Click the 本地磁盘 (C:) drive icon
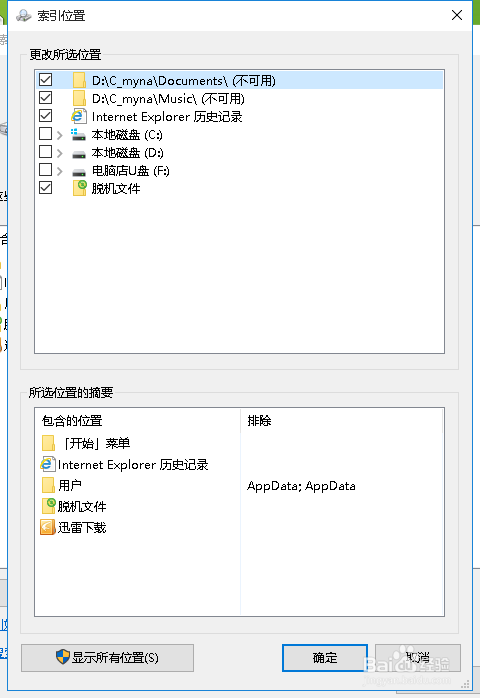The image size is (480, 698). [x=78, y=134]
